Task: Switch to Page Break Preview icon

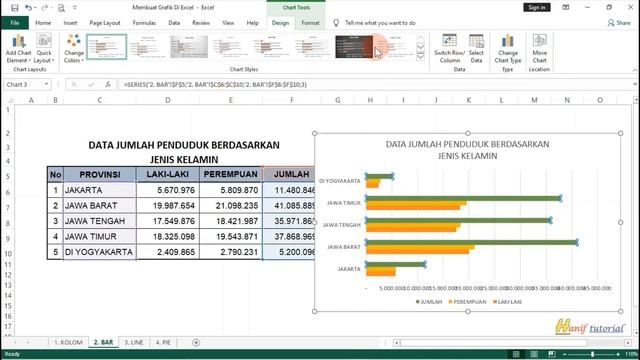Action: click(x=552, y=354)
